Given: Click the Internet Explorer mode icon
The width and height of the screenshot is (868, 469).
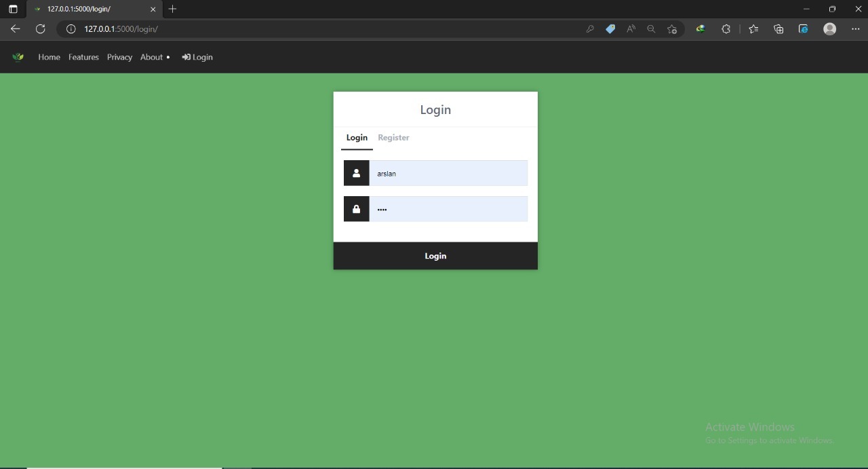Looking at the screenshot, I should pyautogui.click(x=804, y=29).
